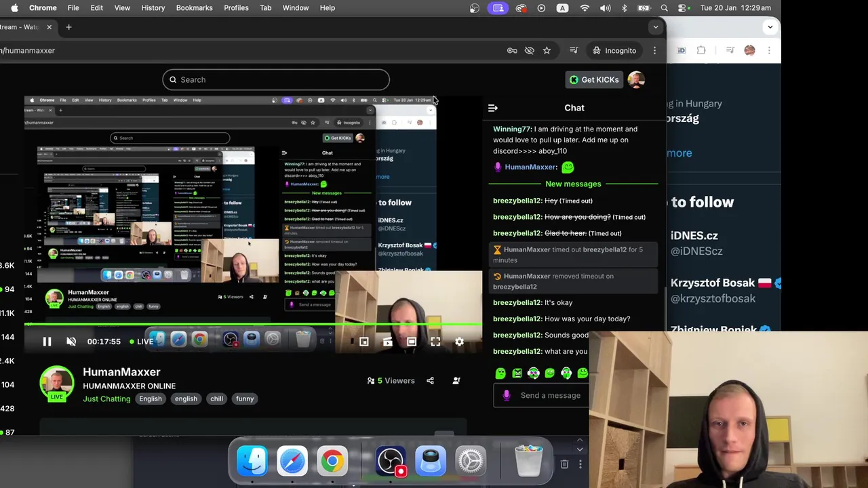Select the capitalized English tag
The image size is (868, 488).
click(151, 399)
